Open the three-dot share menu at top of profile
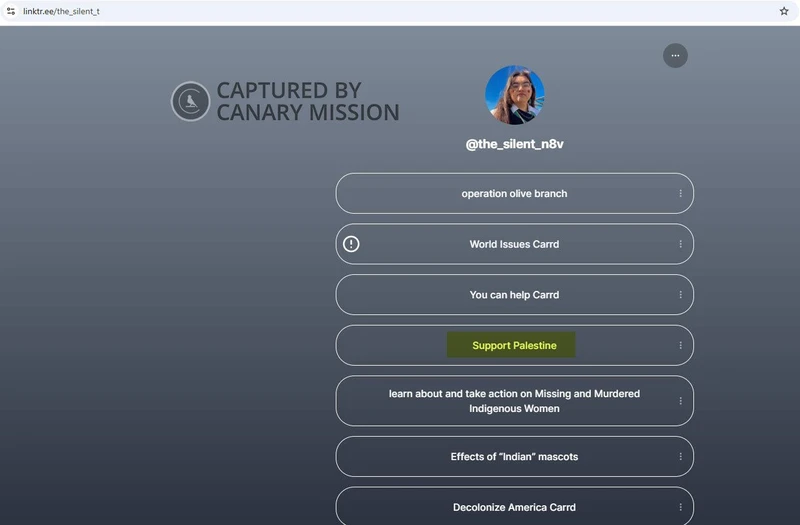Image resolution: width=800 pixels, height=525 pixels. (x=675, y=56)
